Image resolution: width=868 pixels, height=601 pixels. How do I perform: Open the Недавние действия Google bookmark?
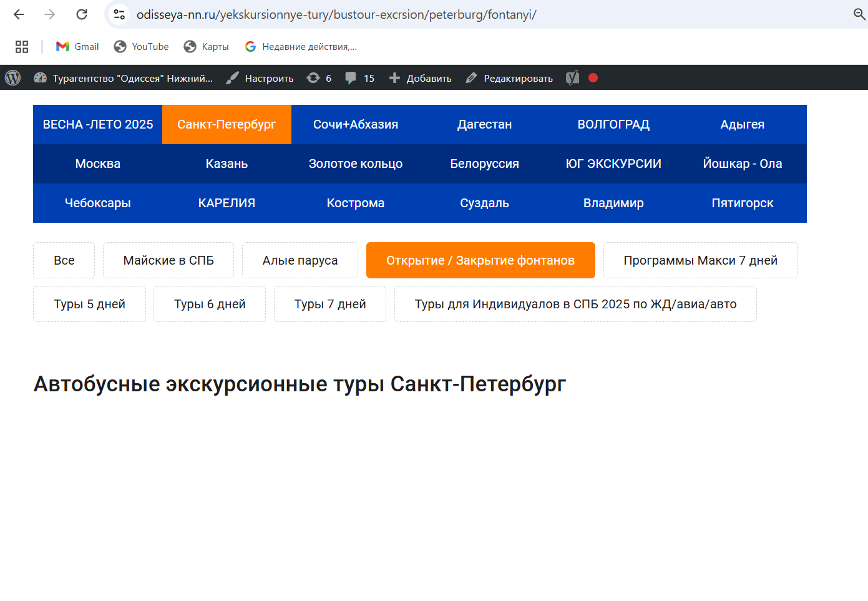coord(301,47)
